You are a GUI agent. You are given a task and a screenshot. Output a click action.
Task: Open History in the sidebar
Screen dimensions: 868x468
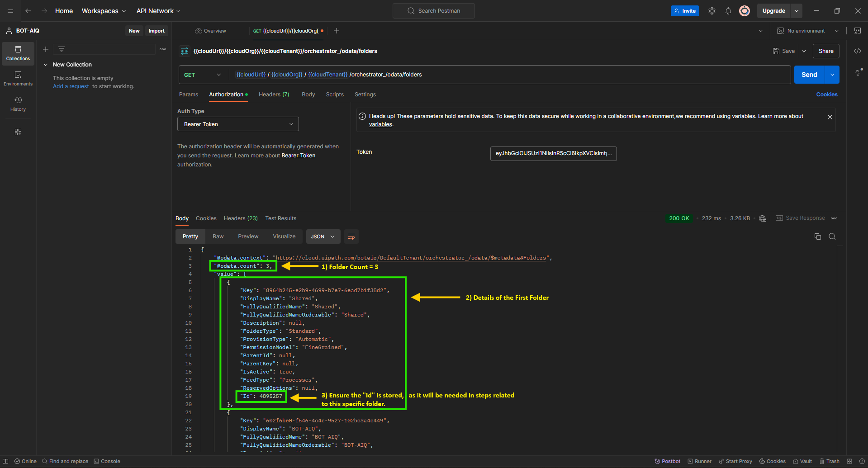pos(18,104)
